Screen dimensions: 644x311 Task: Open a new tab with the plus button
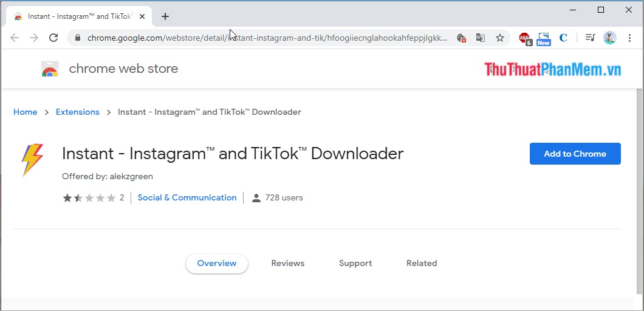pos(165,16)
